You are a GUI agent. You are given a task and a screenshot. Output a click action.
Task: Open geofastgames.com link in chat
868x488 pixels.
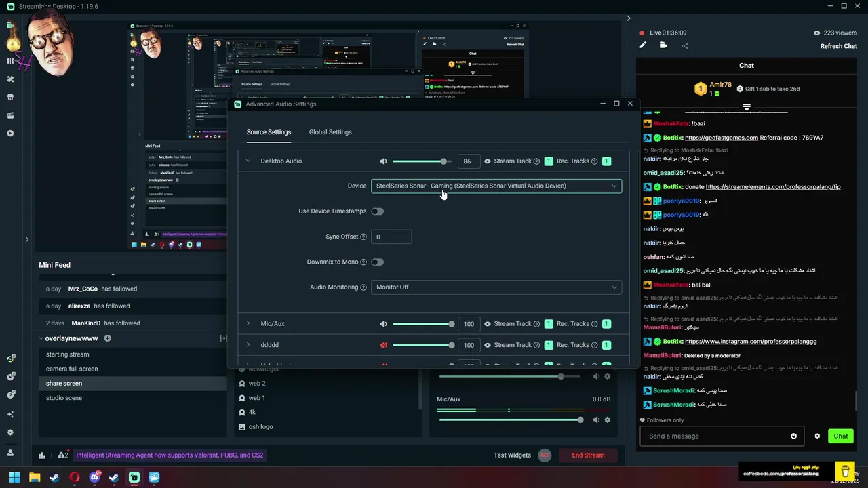(x=722, y=138)
